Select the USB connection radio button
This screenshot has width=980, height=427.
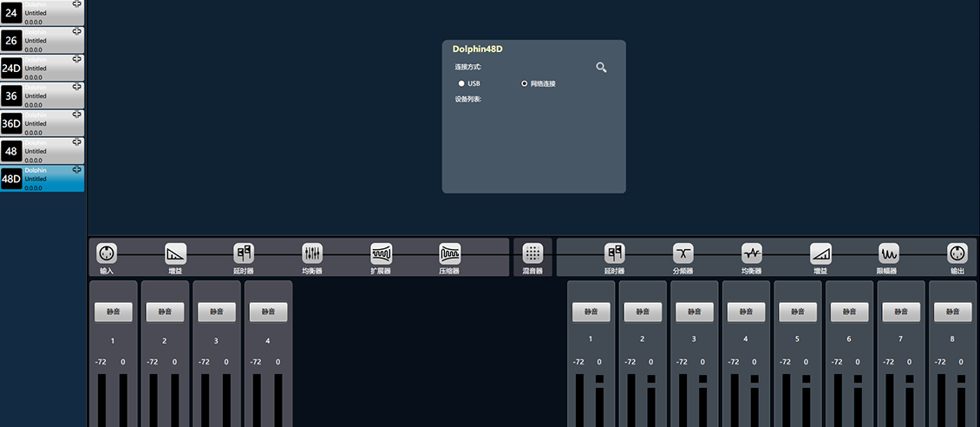click(462, 83)
